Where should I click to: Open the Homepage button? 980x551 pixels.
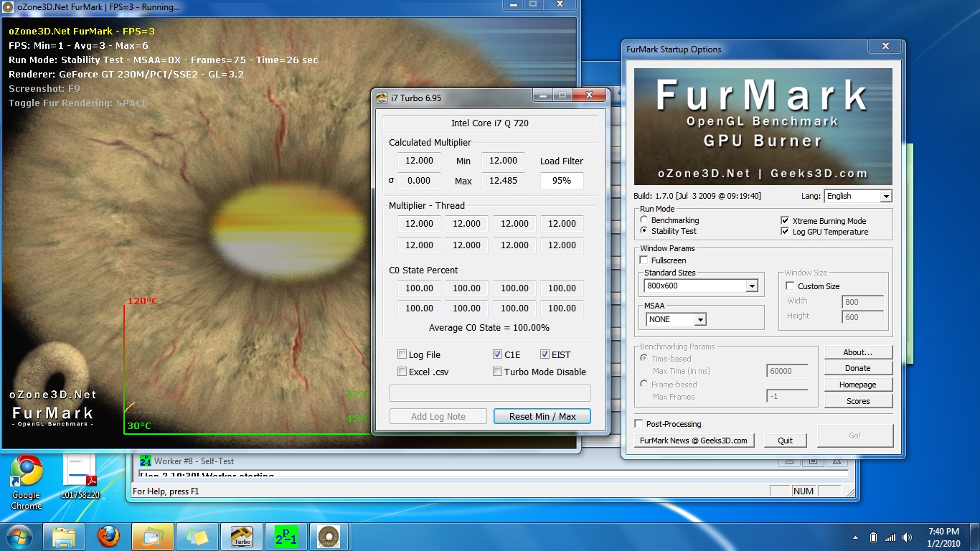(x=858, y=385)
